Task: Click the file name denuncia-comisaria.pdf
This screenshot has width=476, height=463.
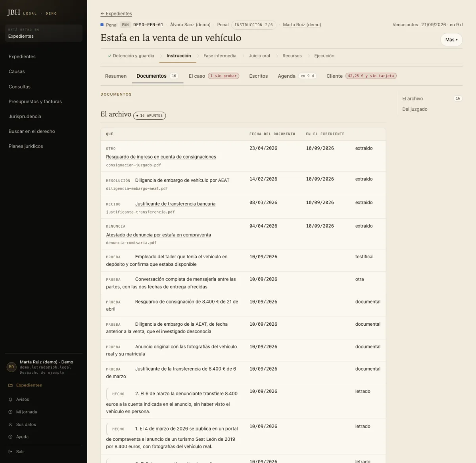Action: click(x=131, y=243)
